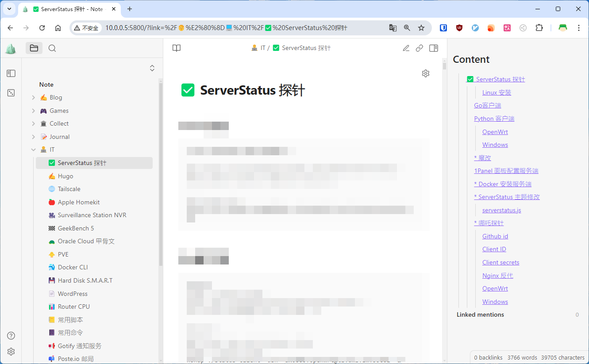
Task: Open the sidebar settings gear
Action: [11, 352]
